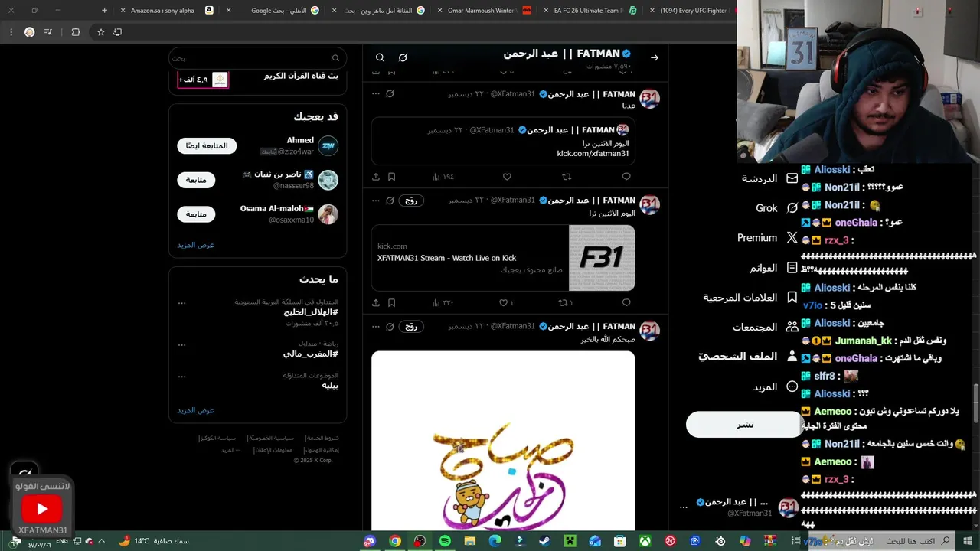Screen dimensions: 980x551
Task: Switch to EA FC 26 Ultimate Team tab
Action: pos(590,11)
